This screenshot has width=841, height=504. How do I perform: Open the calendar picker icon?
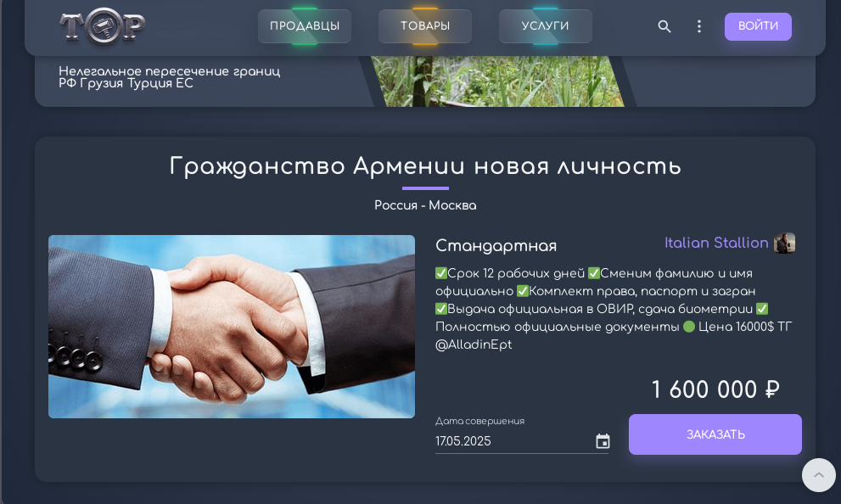603,441
